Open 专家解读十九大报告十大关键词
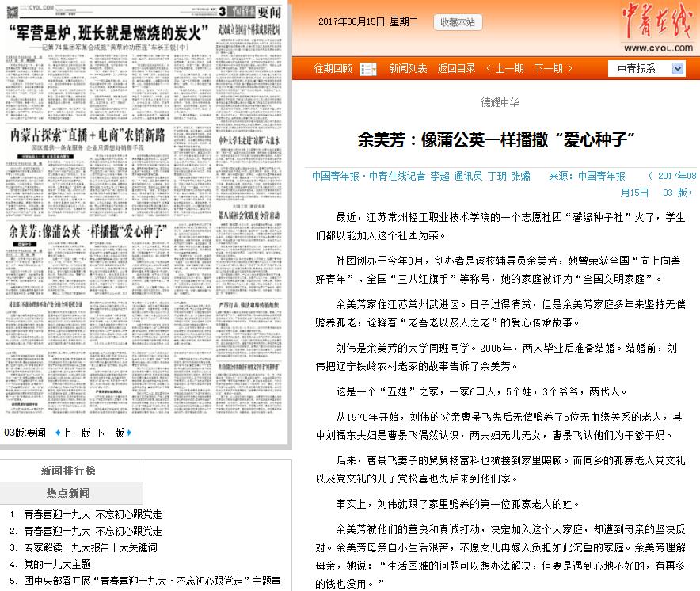700x591 pixels. (90, 547)
